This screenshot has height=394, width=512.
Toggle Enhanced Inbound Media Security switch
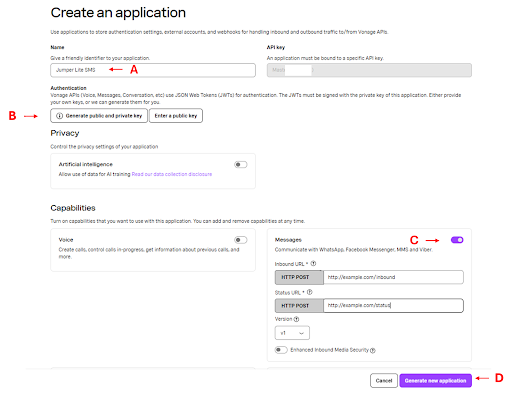281,350
